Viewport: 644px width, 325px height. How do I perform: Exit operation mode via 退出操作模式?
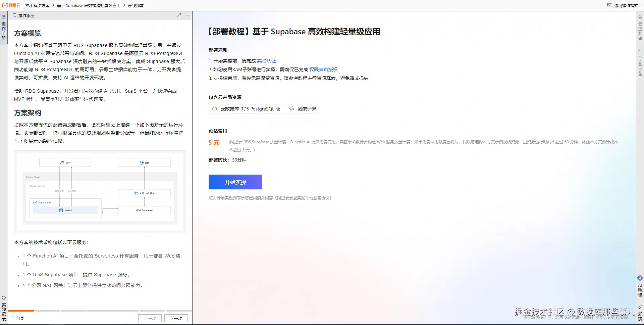point(623,5)
